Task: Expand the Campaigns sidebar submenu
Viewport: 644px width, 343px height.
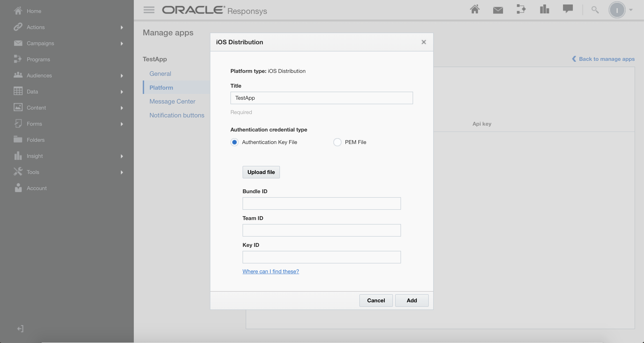Action: pyautogui.click(x=122, y=43)
